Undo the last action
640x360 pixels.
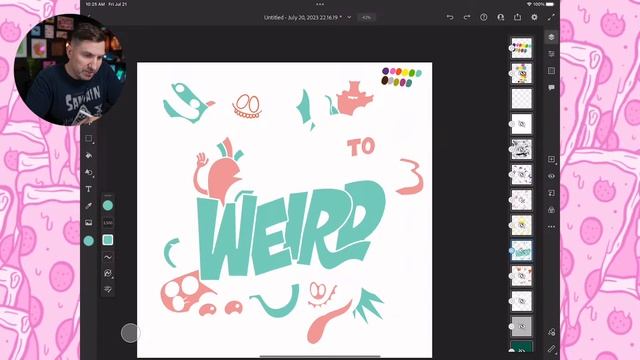click(x=450, y=17)
